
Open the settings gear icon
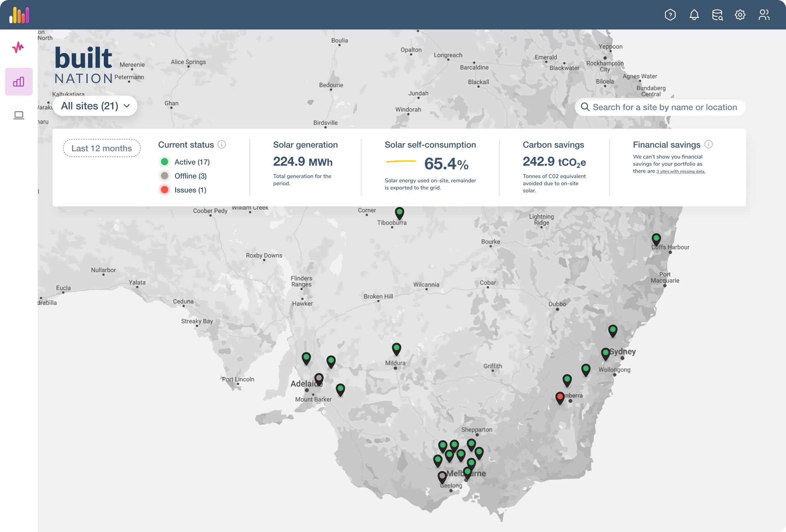740,15
